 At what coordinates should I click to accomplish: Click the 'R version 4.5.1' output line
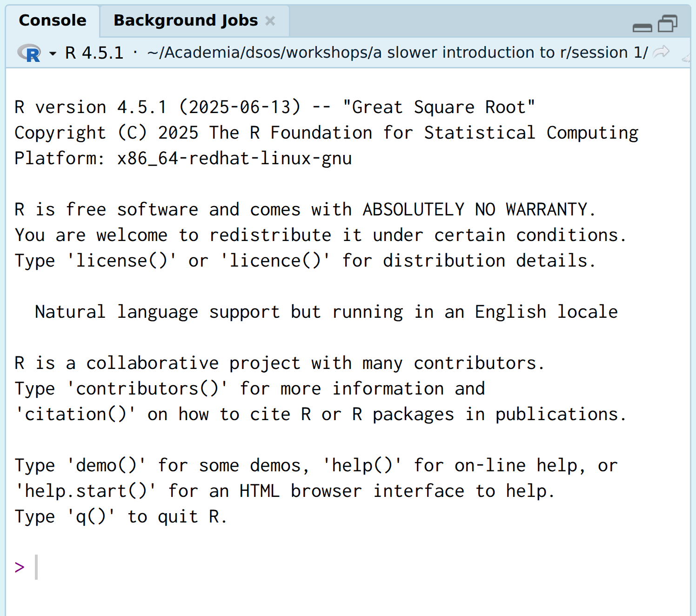(x=274, y=107)
